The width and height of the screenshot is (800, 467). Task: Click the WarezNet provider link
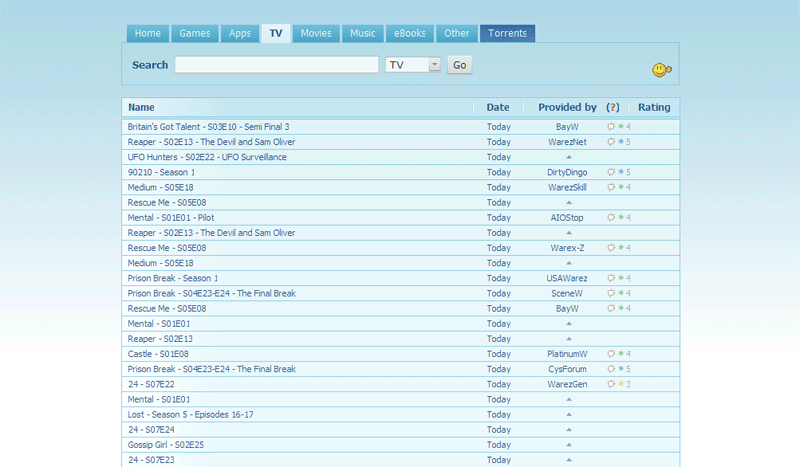click(x=567, y=142)
